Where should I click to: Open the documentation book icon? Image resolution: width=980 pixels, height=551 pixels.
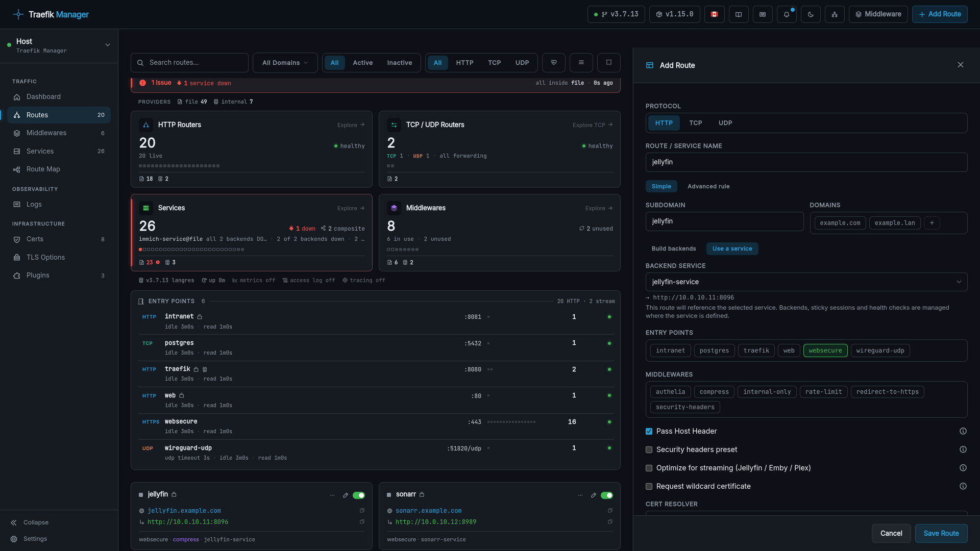point(739,14)
